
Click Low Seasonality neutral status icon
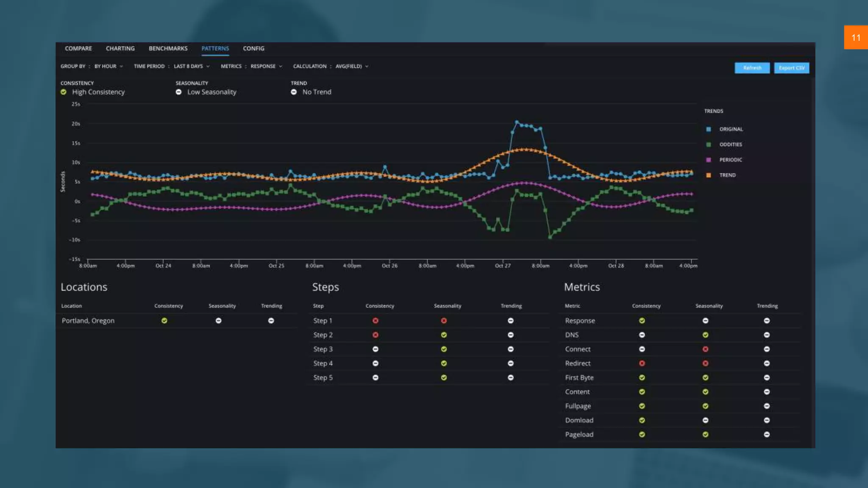coord(178,92)
